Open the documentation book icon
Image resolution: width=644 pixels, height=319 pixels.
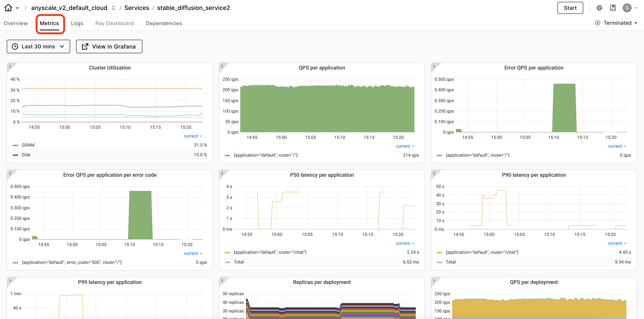(x=613, y=8)
